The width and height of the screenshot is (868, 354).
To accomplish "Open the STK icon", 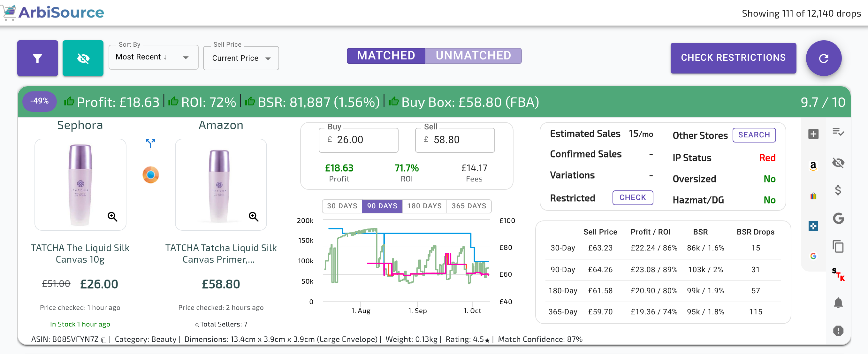I will (x=838, y=274).
